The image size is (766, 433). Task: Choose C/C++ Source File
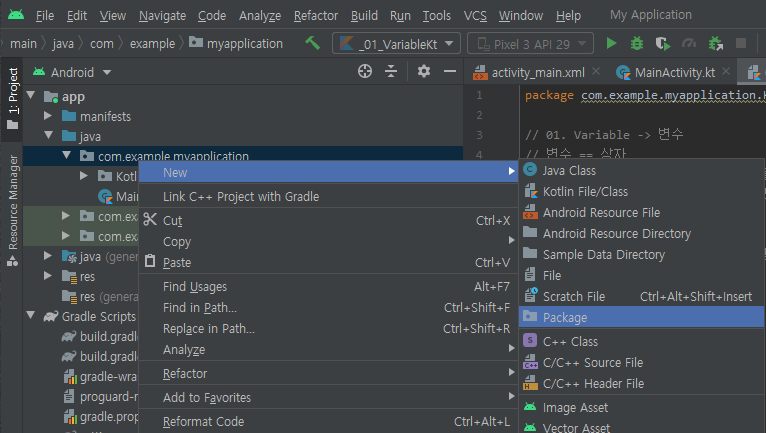pos(641,363)
